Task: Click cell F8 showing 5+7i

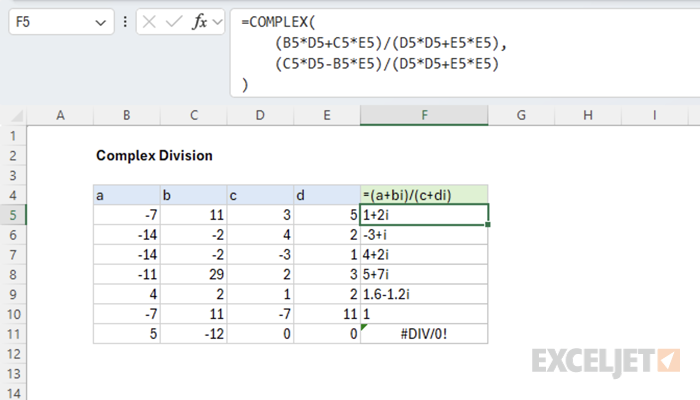Action: pyautogui.click(x=424, y=275)
